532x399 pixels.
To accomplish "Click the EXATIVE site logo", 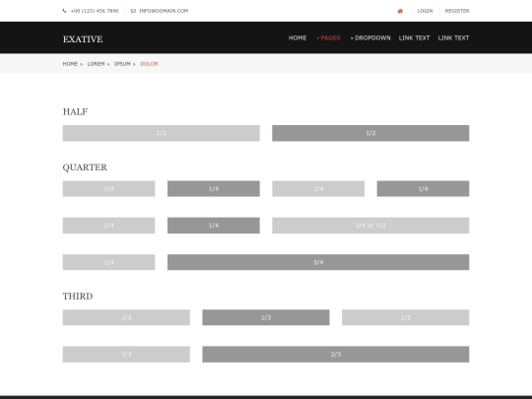I will coord(83,39).
